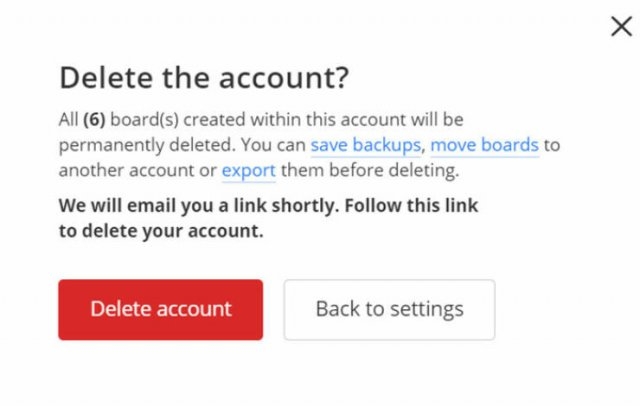Export boards using the export hyperlink
Image resolution: width=640 pixels, height=406 pixels.
point(248,170)
